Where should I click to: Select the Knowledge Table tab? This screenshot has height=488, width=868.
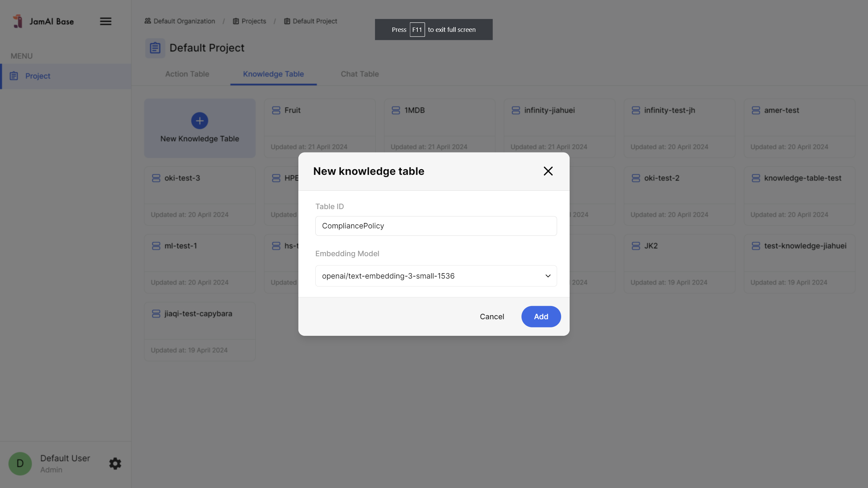click(273, 74)
